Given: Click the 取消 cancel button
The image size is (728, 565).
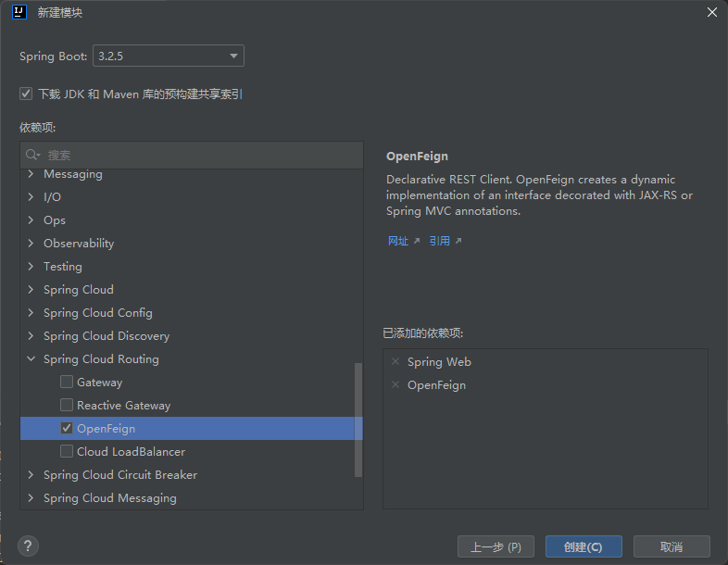Looking at the screenshot, I should coord(672,546).
